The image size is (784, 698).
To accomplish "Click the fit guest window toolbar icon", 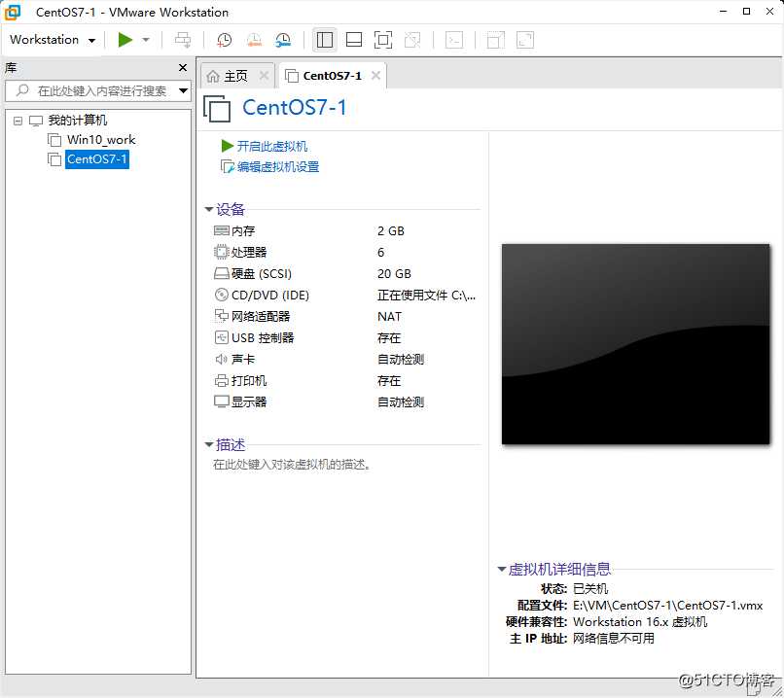I will point(495,40).
